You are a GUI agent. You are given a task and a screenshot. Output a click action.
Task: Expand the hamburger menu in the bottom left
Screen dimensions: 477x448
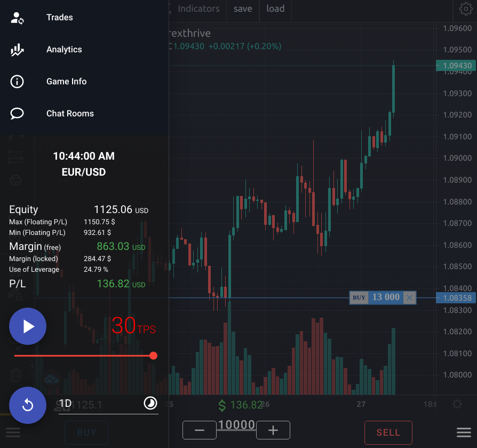coord(13,433)
